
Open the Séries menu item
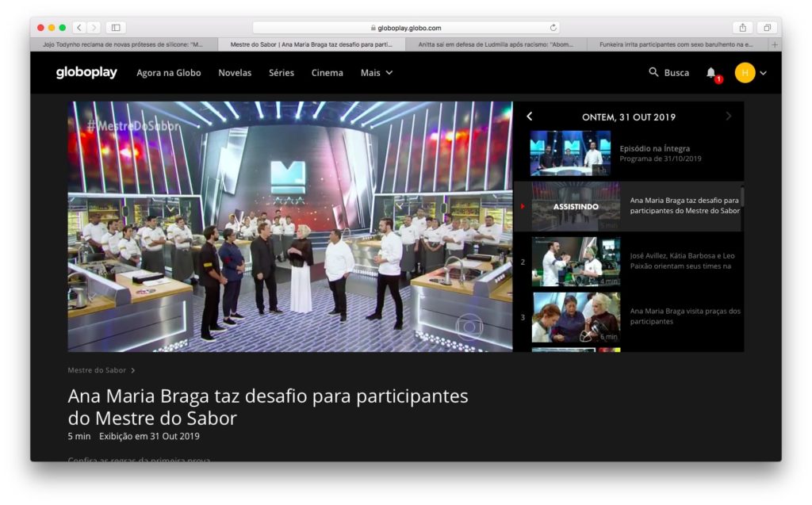281,73
